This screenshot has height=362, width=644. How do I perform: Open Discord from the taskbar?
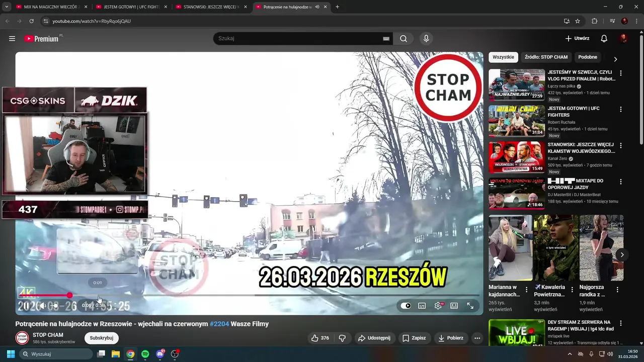(160, 354)
